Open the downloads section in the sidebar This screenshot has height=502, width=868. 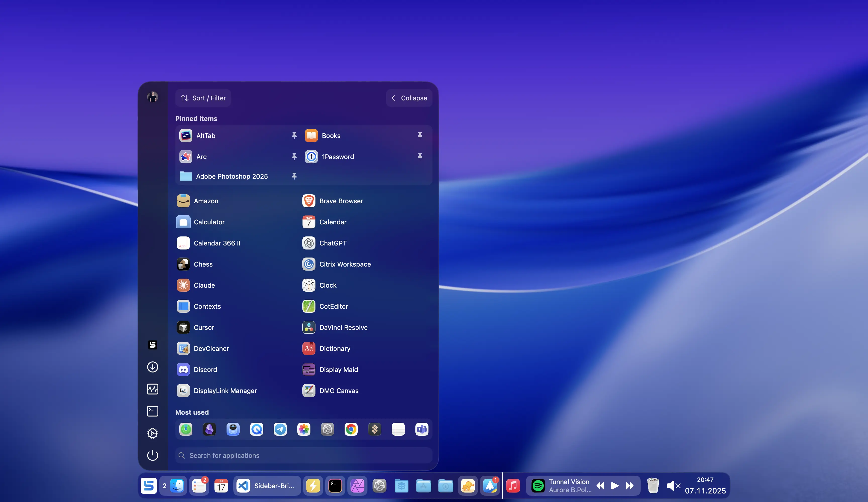click(153, 367)
